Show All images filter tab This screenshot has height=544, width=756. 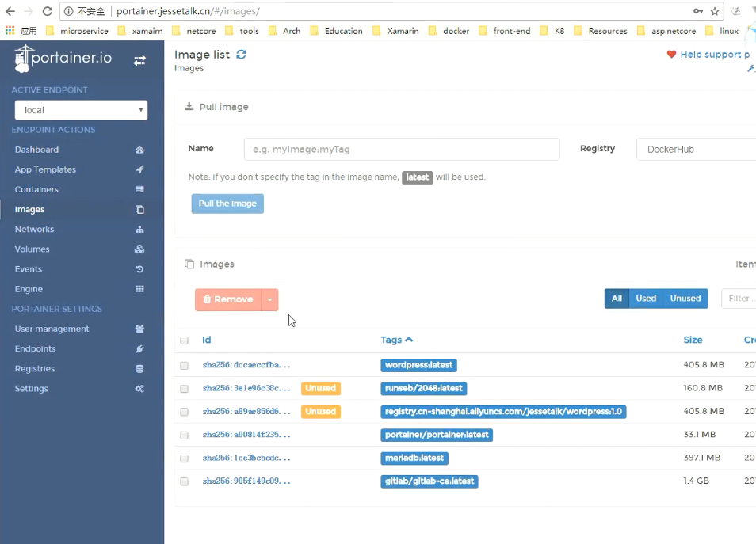[617, 299]
